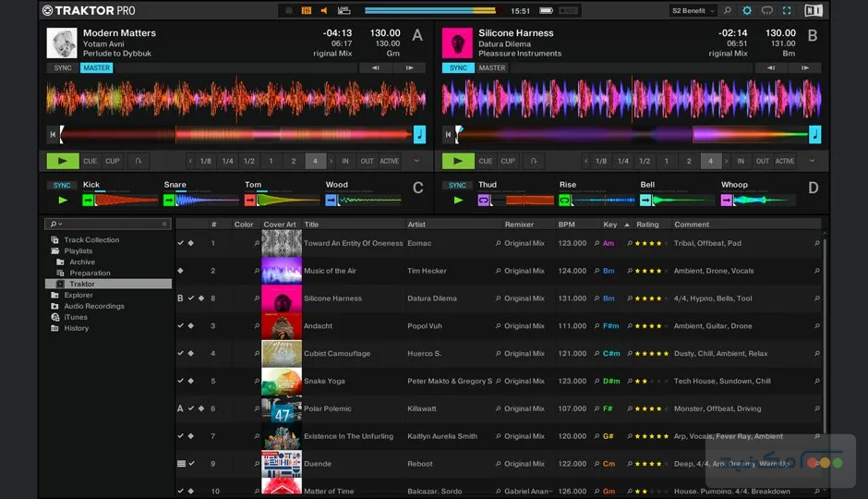Toggle loop ACTIVE on Deck B
Screen dimensions: 868x499
coord(784,161)
